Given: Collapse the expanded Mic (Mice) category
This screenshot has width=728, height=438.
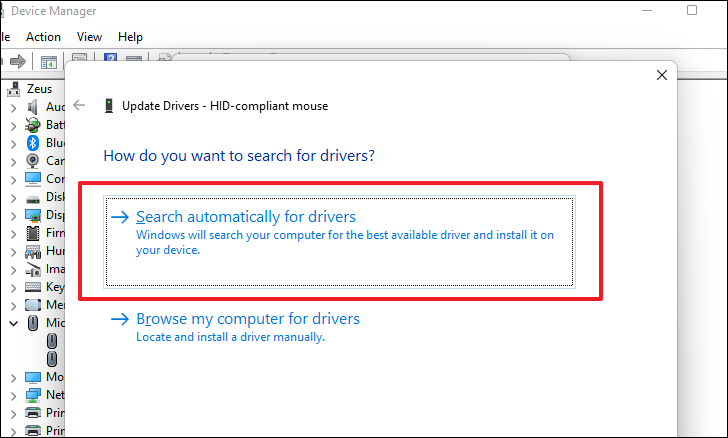Looking at the screenshot, I should (13, 323).
